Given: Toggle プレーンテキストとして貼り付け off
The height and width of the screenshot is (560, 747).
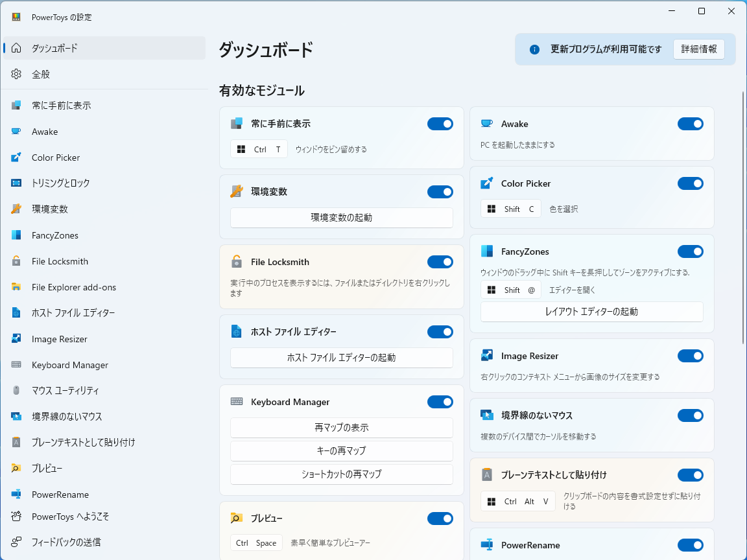Looking at the screenshot, I should (691, 474).
